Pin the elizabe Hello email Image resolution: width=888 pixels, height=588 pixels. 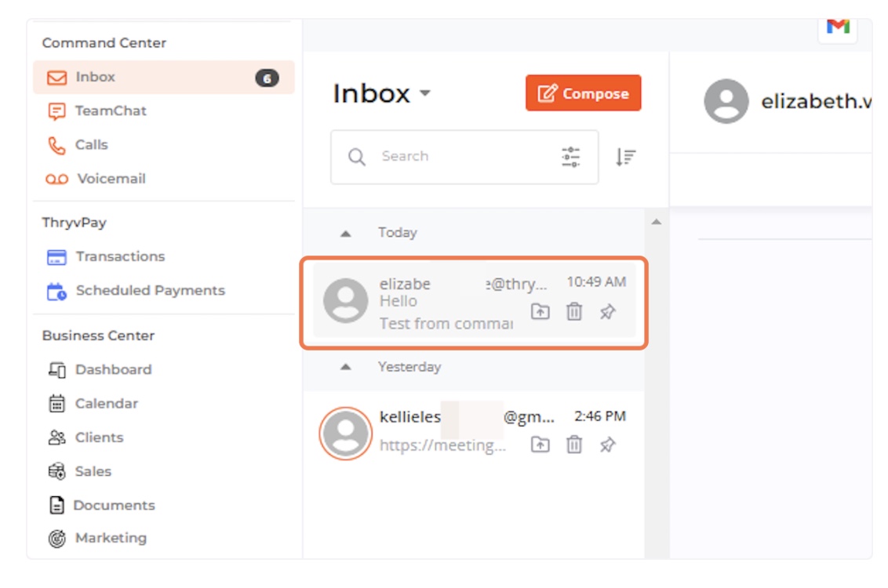click(608, 311)
